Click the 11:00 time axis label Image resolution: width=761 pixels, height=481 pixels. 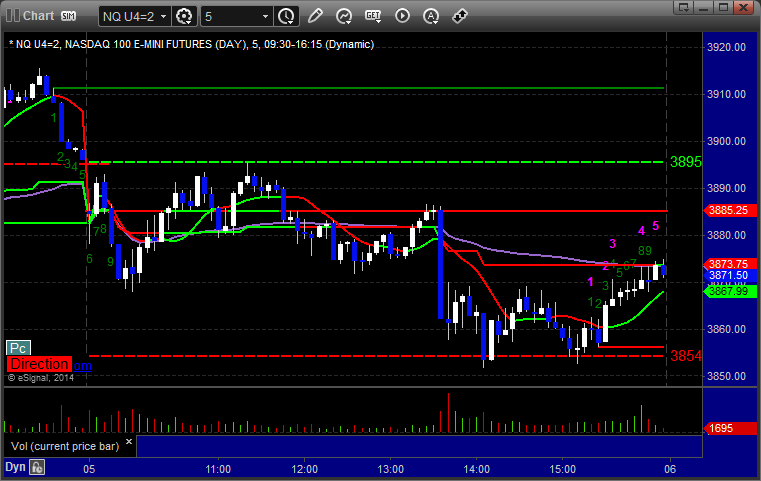(x=218, y=469)
